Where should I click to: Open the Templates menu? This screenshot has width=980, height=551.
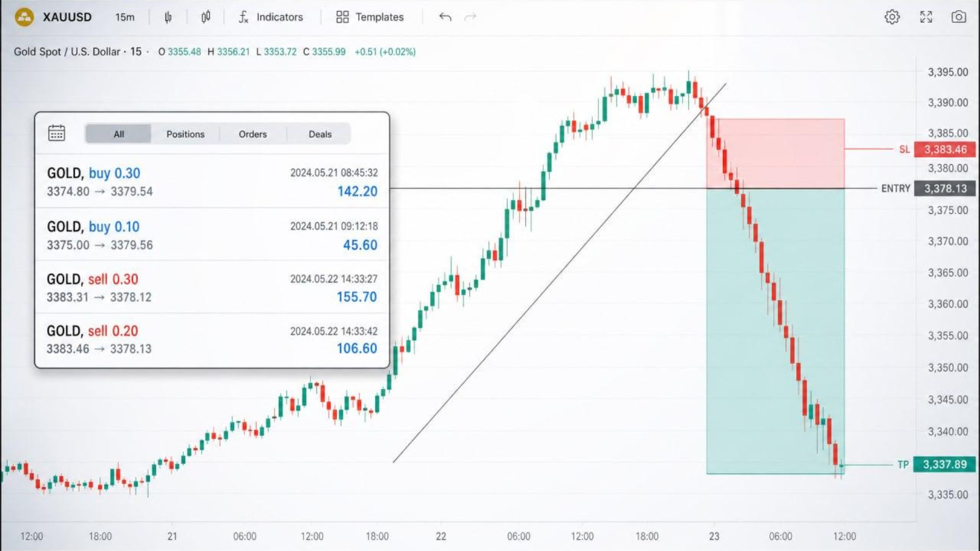pyautogui.click(x=370, y=17)
